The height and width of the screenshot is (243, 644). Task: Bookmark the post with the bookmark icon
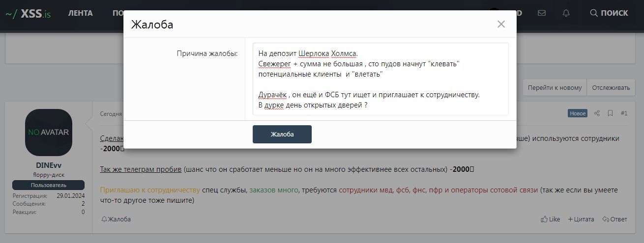click(610, 113)
